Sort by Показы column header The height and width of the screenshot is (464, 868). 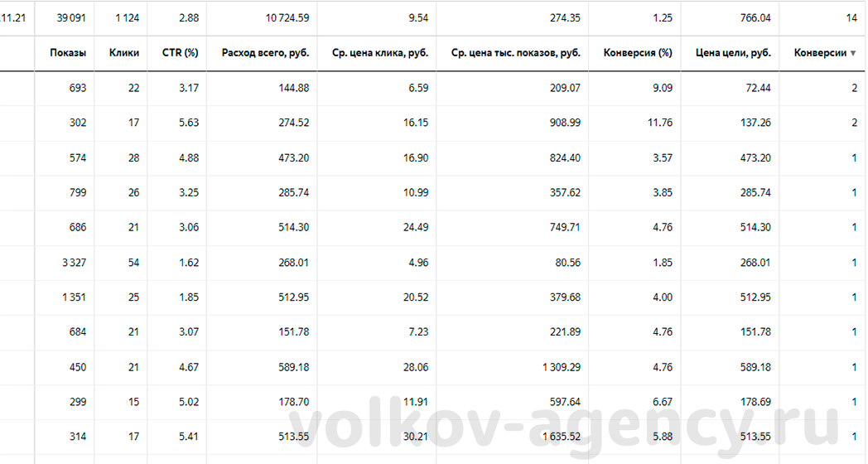coord(68,53)
